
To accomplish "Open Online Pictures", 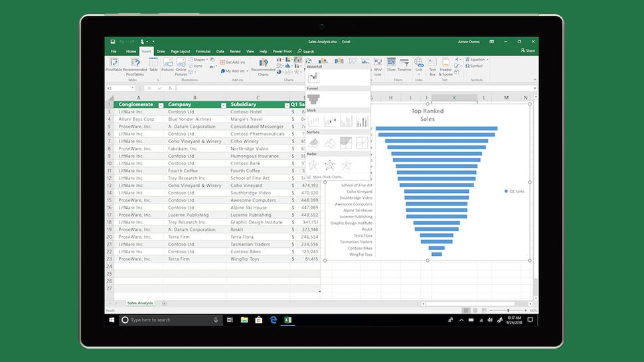I will (181, 66).
